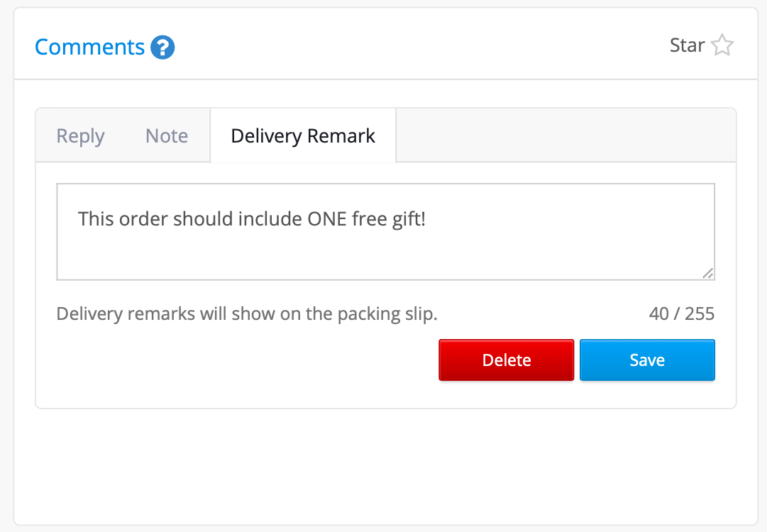767x532 pixels.
Task: Focus the delivery remark text area
Action: click(x=385, y=232)
